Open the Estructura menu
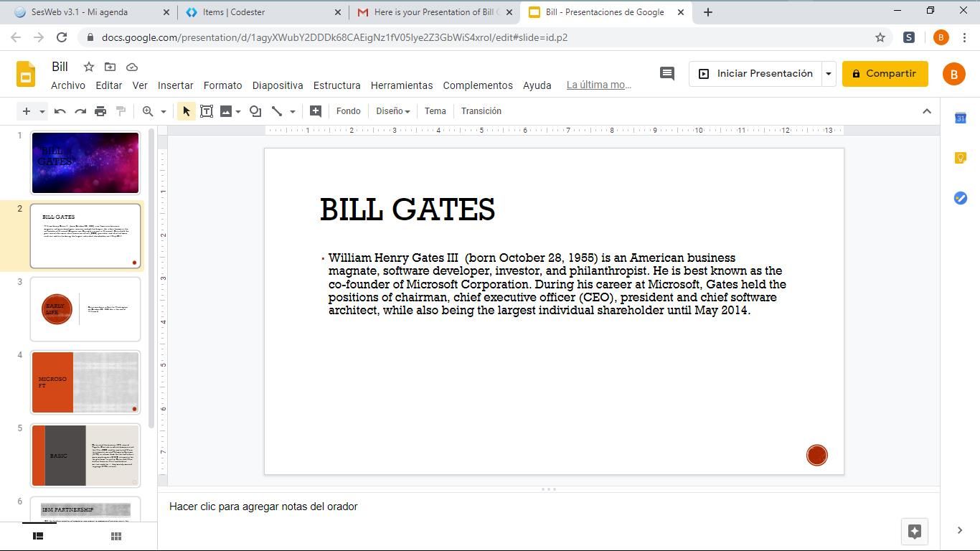 click(x=337, y=85)
